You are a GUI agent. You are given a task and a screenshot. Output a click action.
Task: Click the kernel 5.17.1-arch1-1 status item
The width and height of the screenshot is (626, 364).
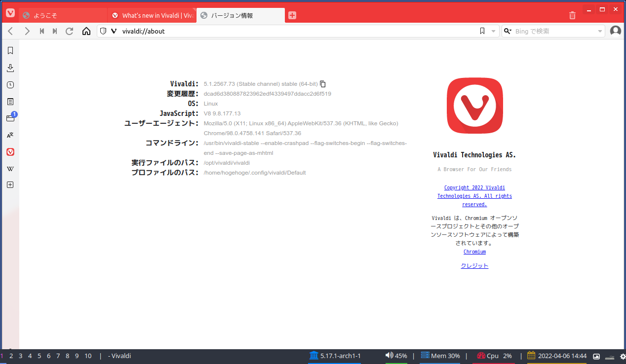(x=335, y=356)
